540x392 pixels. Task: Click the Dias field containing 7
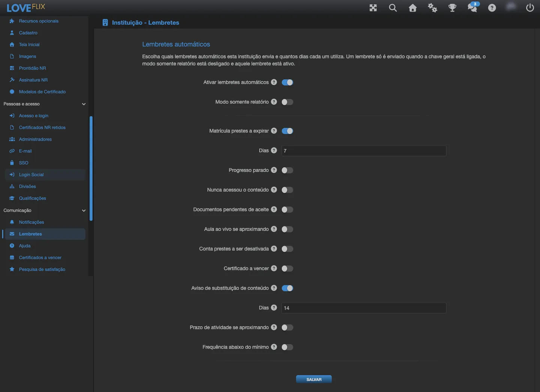point(364,151)
